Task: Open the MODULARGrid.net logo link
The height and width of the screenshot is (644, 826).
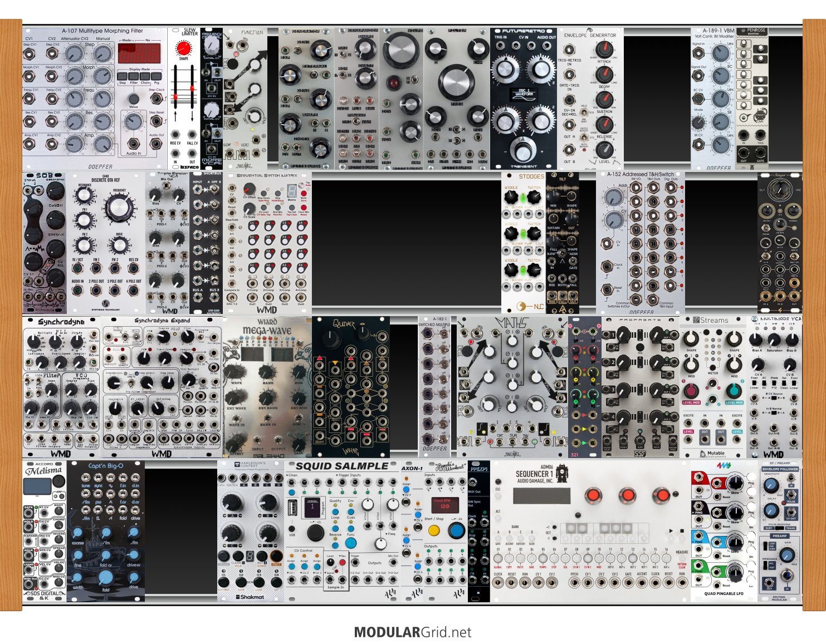Action: pos(413,632)
